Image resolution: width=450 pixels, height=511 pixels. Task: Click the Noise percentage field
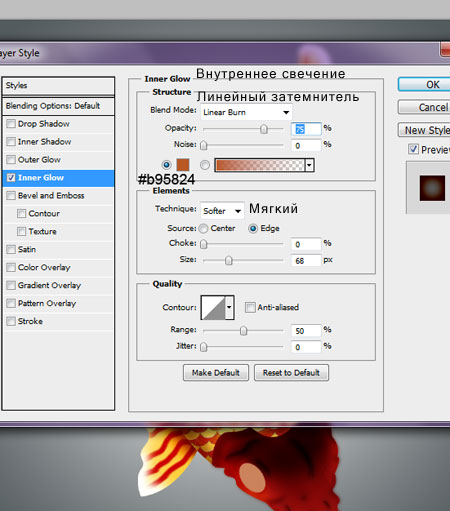coord(306,145)
